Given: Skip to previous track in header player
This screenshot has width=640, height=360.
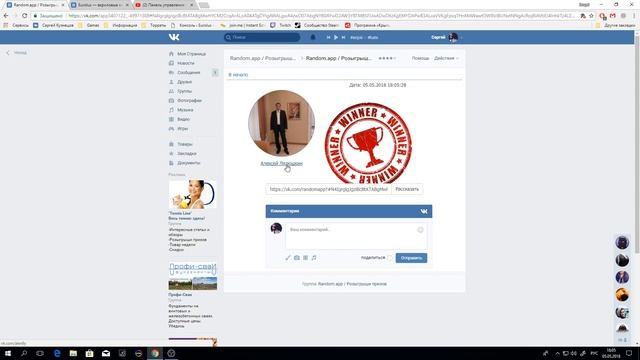Looking at the screenshot, I should pos(328,37).
